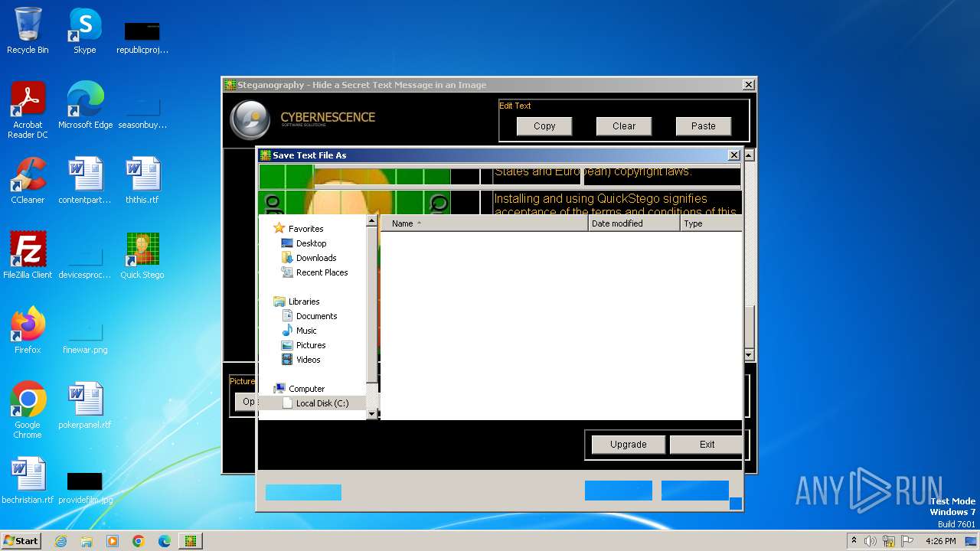Open Microsoft Edge desktop shortcut
Image resolution: width=980 pixels, height=551 pixels.
click(x=85, y=106)
